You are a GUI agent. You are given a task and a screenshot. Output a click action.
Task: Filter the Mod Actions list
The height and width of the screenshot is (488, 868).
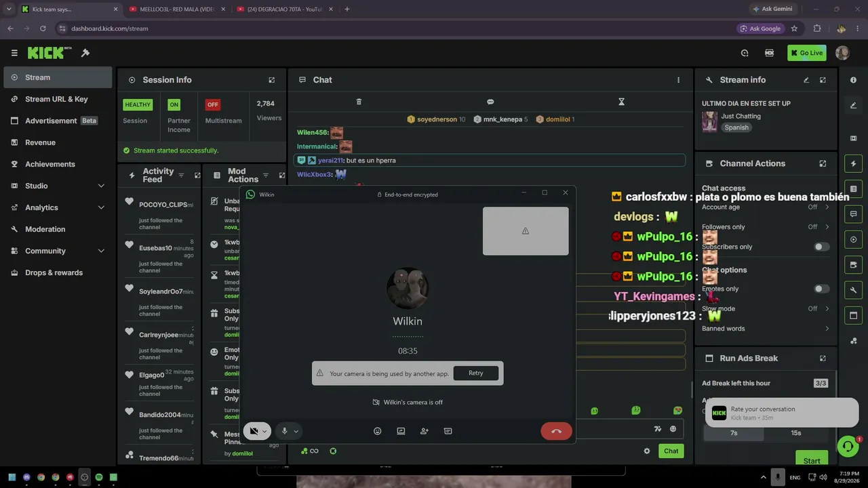[x=266, y=176]
